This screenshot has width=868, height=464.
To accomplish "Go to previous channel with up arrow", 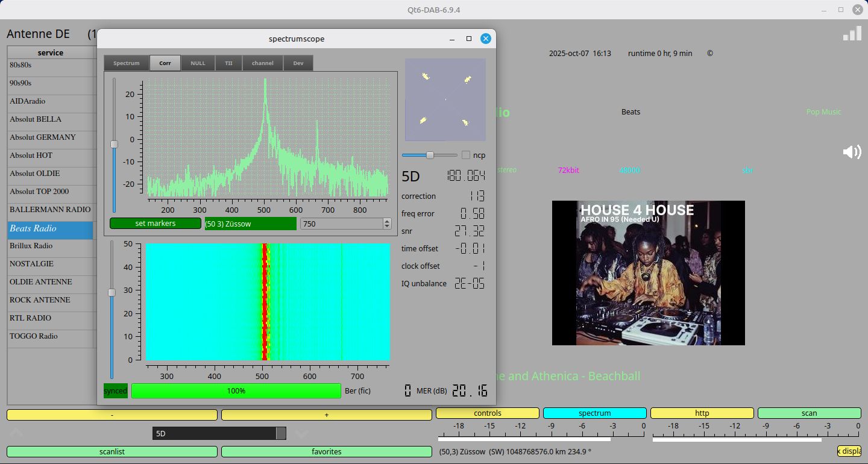I will pyautogui.click(x=16, y=433).
